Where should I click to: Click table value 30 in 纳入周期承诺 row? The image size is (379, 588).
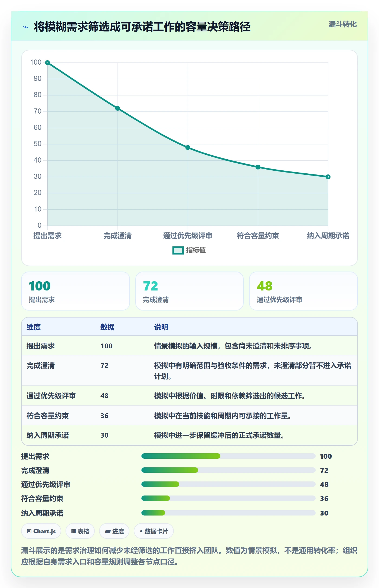(x=104, y=435)
